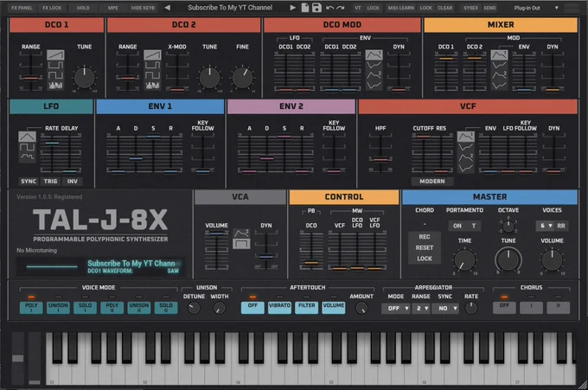Set aftertouch to VIBRATO
Viewport: 588px width, 390px height.
pyautogui.click(x=279, y=308)
